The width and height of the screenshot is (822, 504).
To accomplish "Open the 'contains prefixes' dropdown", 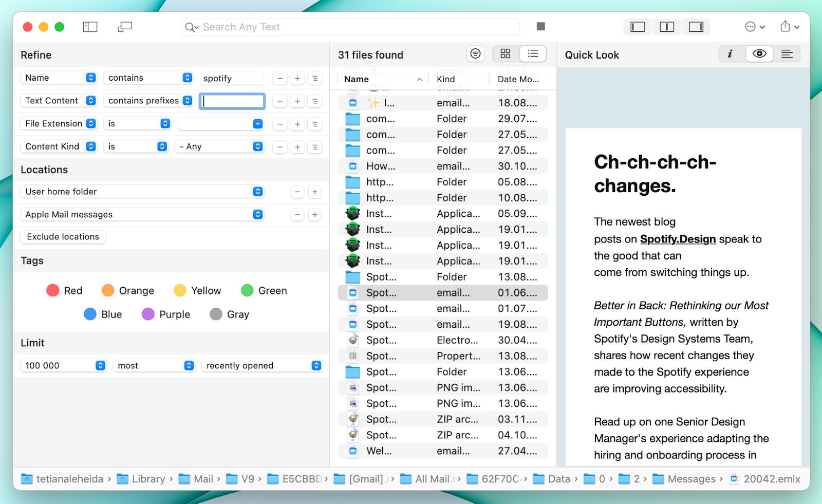I will [148, 101].
